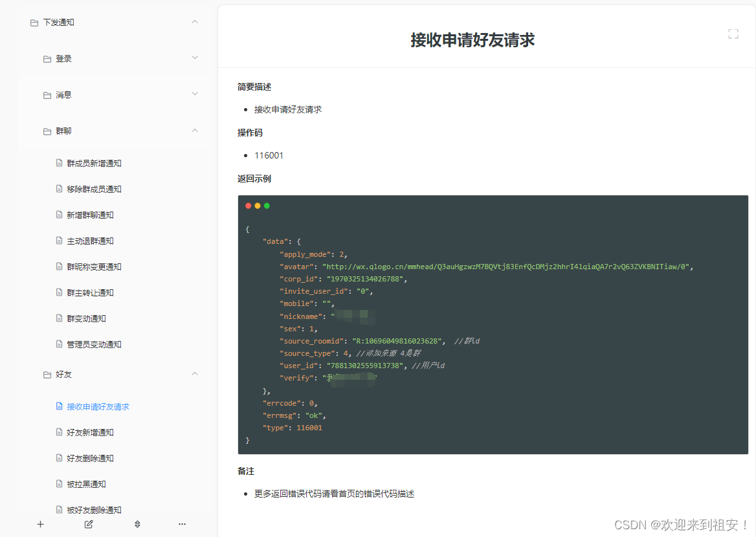Viewport: 756px width, 537px height.
Task: Collapse the 下发通知 folder chevron
Action: [x=195, y=22]
